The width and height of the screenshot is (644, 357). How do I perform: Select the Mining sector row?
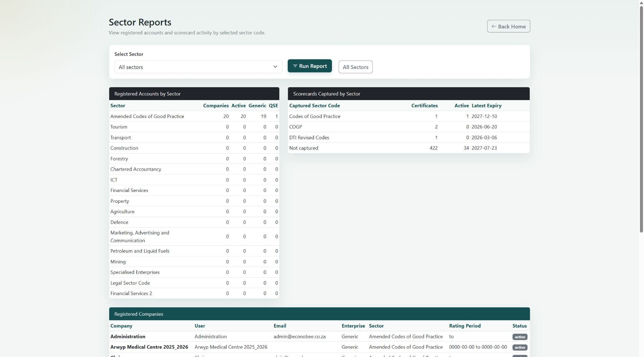pos(194,262)
